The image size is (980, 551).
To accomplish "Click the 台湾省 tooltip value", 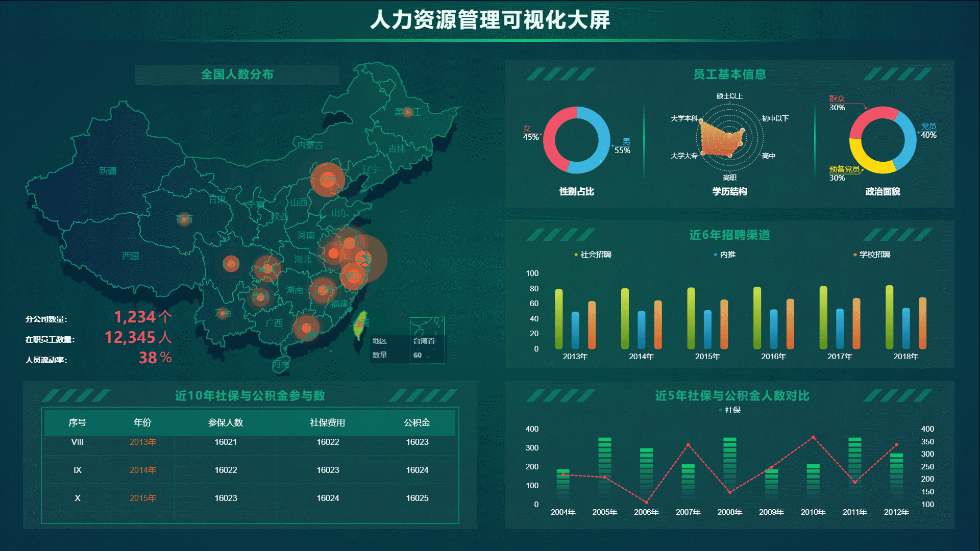I will click(x=424, y=341).
